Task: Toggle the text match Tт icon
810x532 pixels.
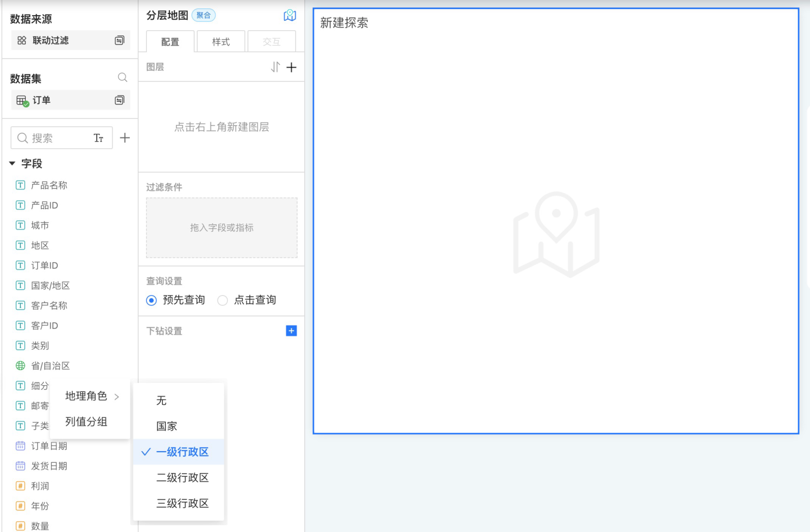Action: tap(98, 138)
